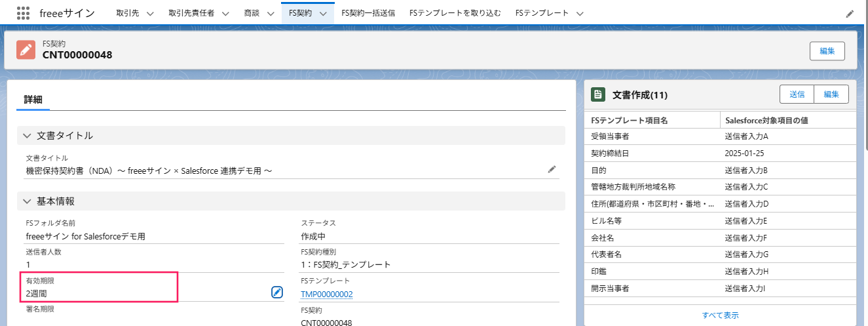The image size is (868, 326).
Task: Click 2週間 有効期限 value
Action: point(36,293)
